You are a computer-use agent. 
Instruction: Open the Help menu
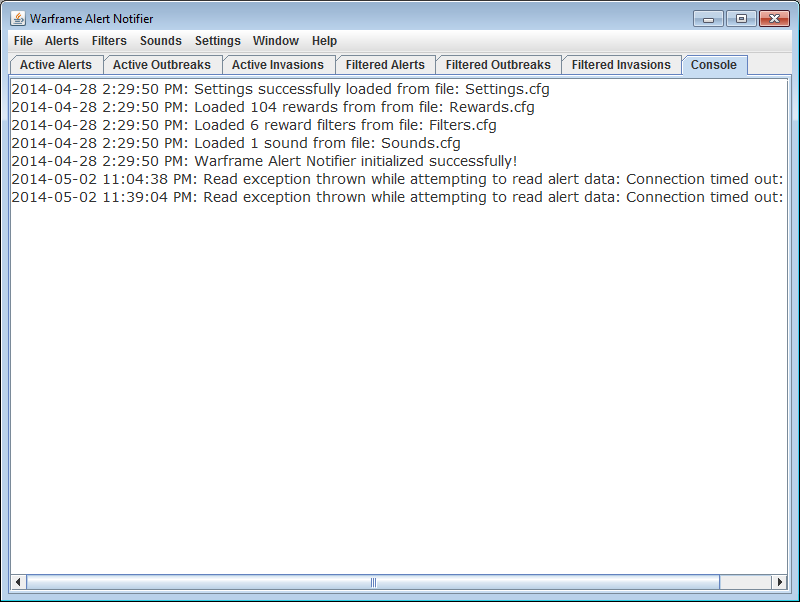[x=324, y=41]
